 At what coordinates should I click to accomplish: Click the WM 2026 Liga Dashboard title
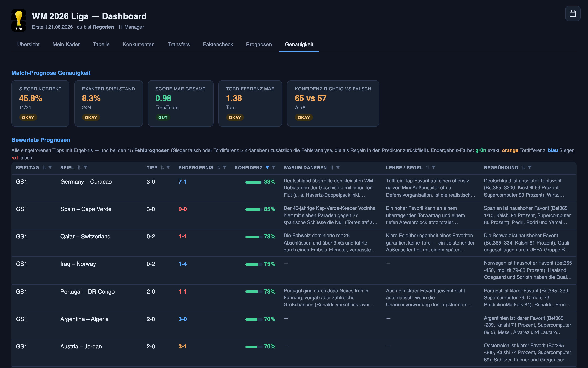89,16
